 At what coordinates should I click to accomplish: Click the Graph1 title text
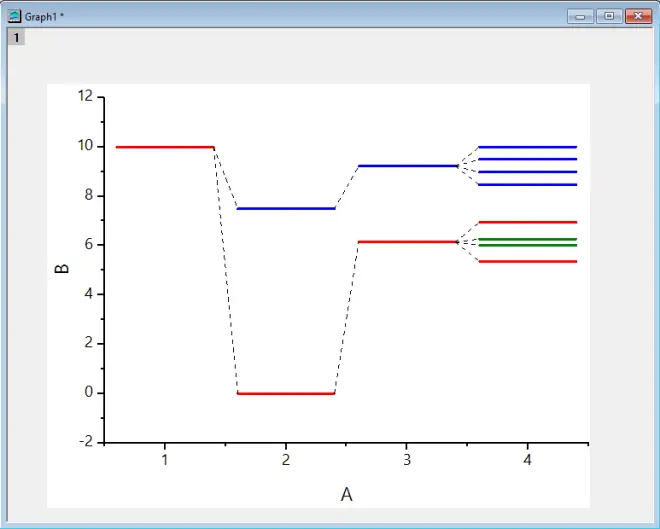tap(44, 17)
